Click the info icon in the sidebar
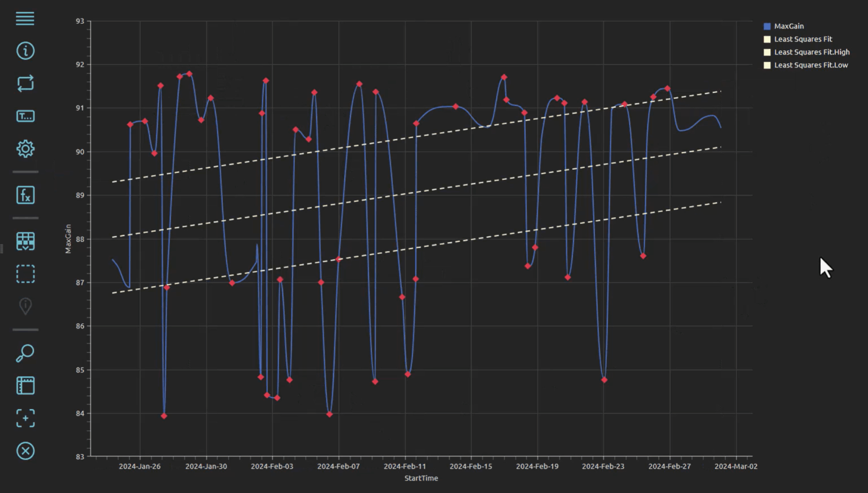Viewport: 868px width, 493px height. (x=25, y=51)
